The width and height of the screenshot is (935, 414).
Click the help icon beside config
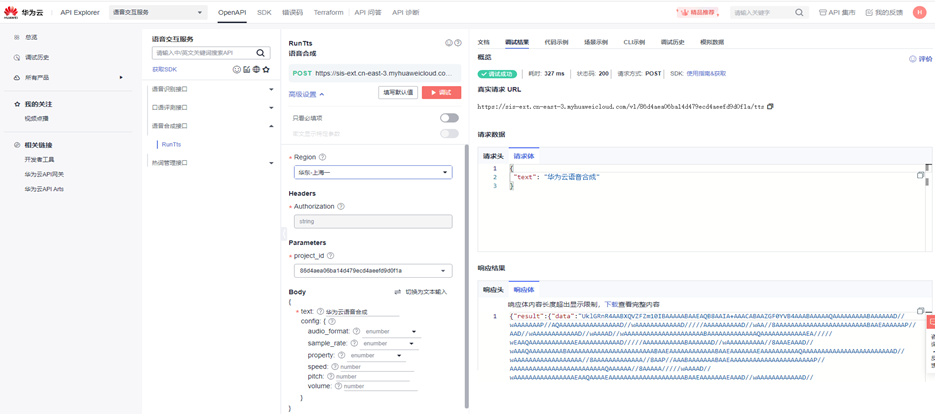[332, 321]
